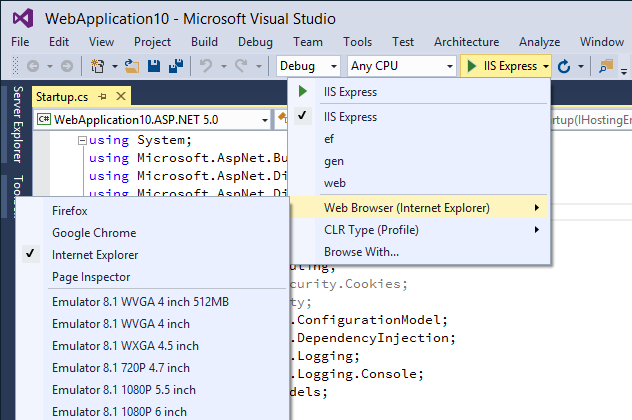Image resolution: width=632 pixels, height=420 pixels.
Task: Click the Save All icon
Action: [x=175, y=66]
